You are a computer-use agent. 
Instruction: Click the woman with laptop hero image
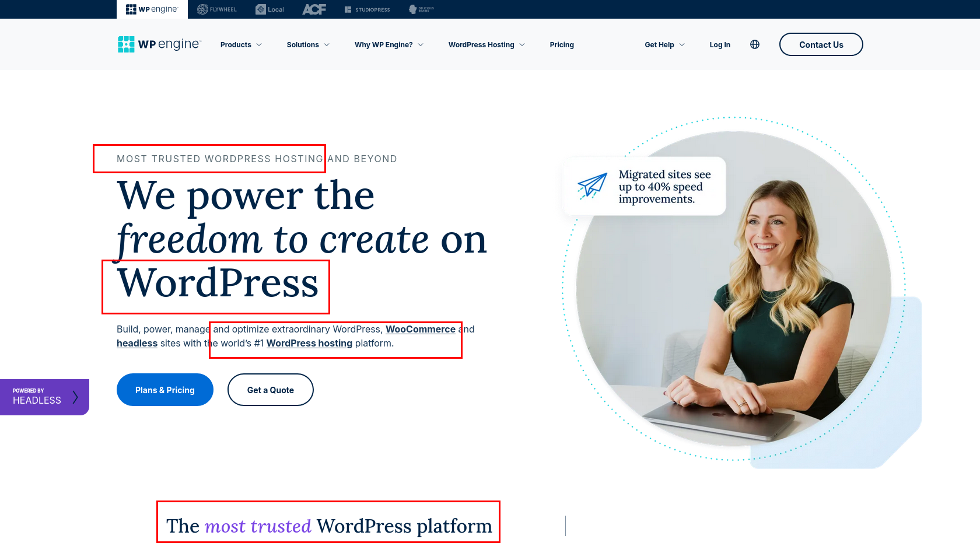[x=734, y=289]
